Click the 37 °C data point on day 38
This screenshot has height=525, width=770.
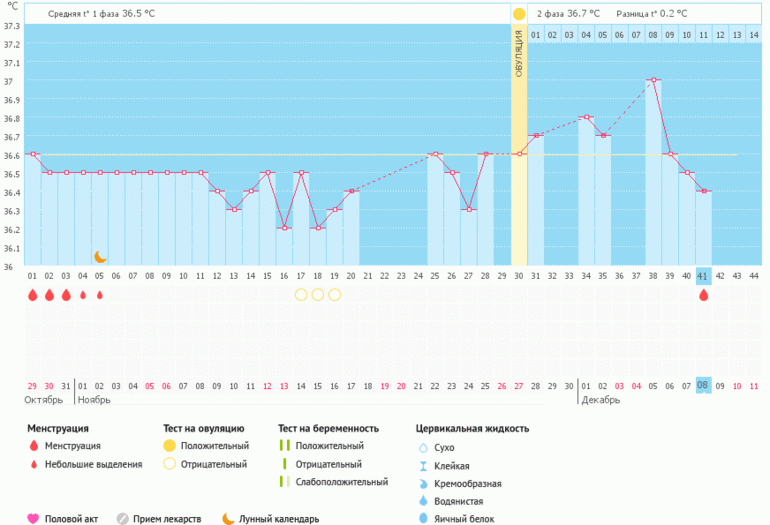point(653,80)
